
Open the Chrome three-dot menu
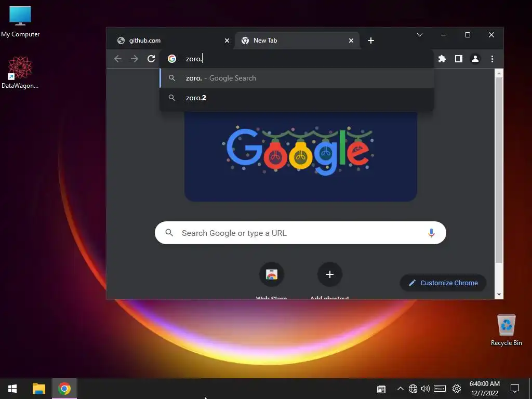(492, 59)
